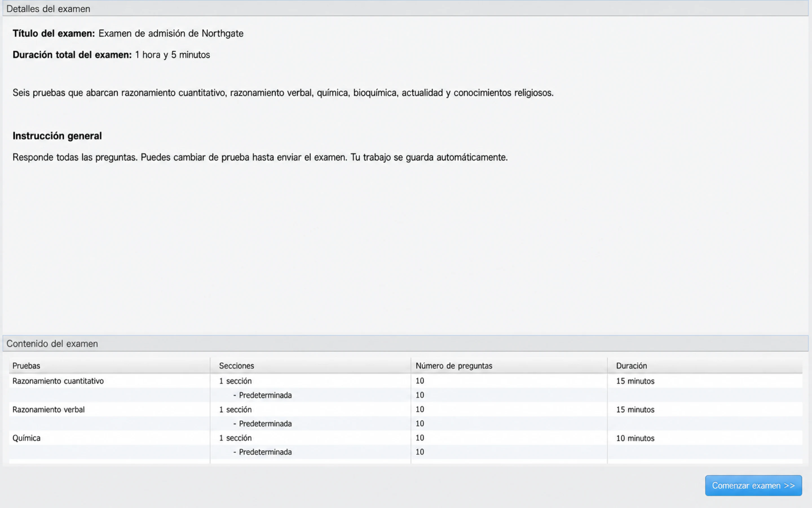Viewport: 812px width, 508px height.
Task: Open the Contenido del examen panel header
Action: [405, 343]
